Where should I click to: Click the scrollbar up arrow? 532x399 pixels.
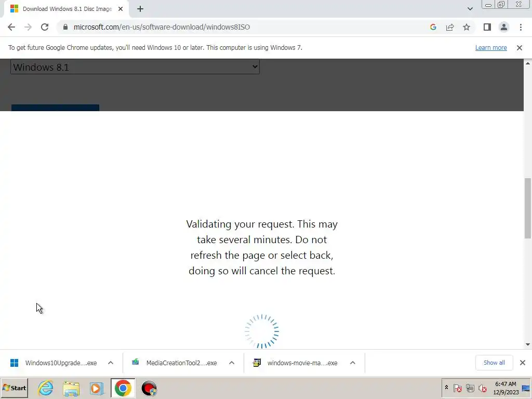[528, 63]
